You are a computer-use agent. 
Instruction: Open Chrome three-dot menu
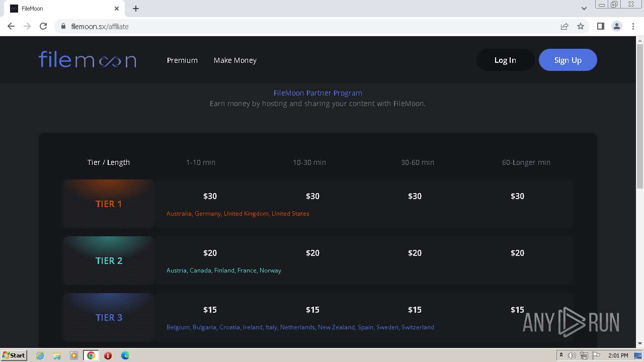click(x=633, y=26)
